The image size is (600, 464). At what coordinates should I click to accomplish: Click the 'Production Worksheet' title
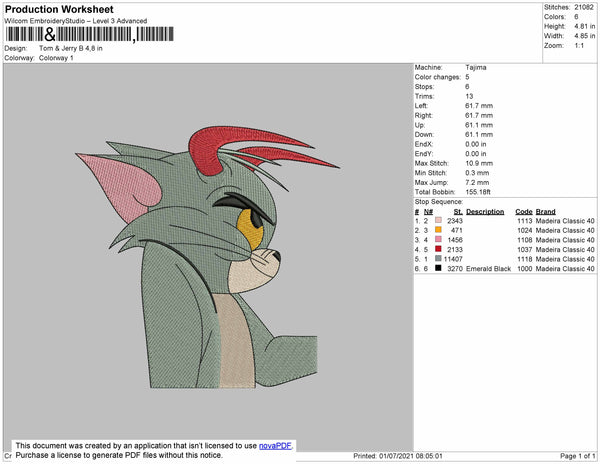[x=59, y=9]
